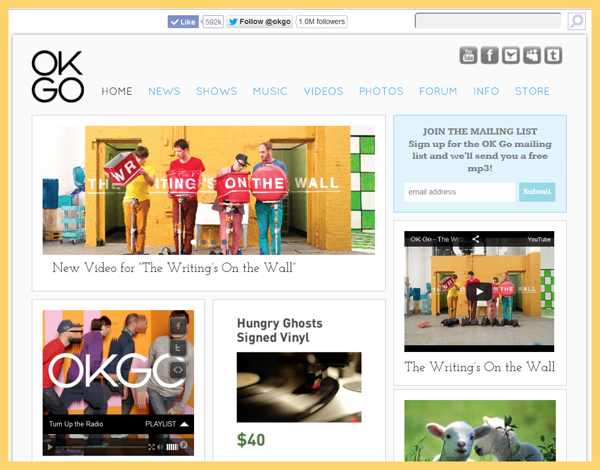This screenshot has height=470, width=600.
Task: Go to the HOME nav item
Action: point(117,91)
